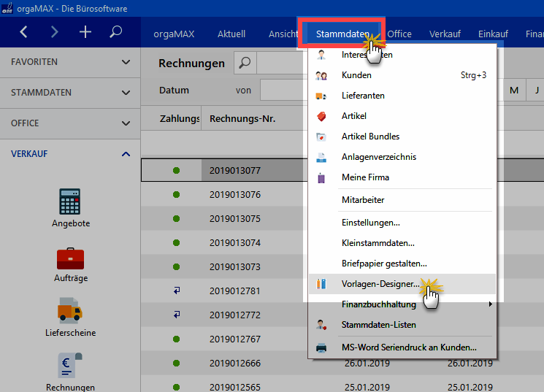Select MS-Word Seriendruck an Kunden...
This screenshot has height=392, width=544.
point(402,347)
